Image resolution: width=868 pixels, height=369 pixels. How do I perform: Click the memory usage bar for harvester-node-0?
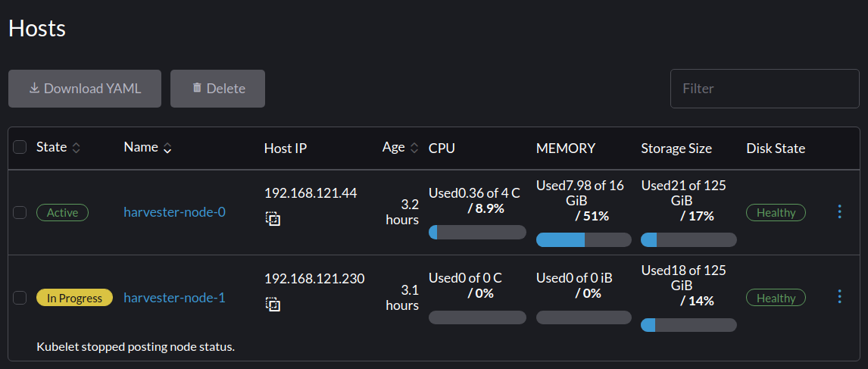coord(583,240)
